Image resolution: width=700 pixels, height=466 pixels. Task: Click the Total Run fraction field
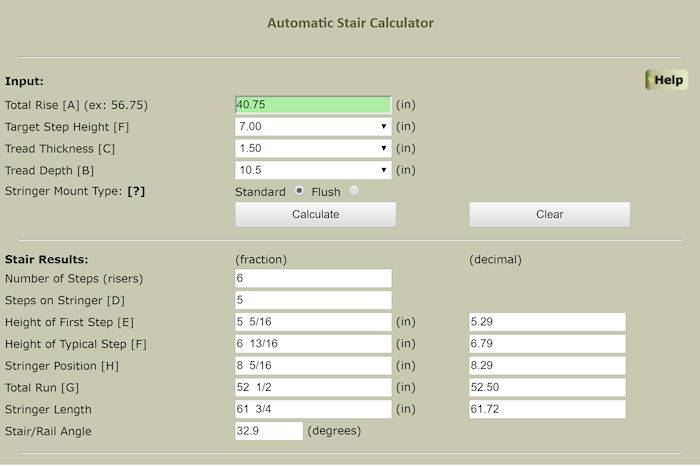click(312, 388)
